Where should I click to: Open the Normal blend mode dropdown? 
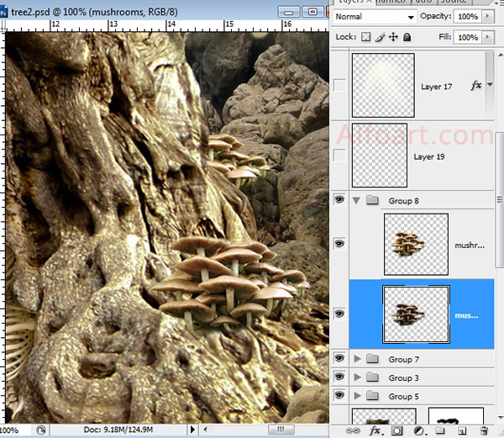(x=375, y=17)
